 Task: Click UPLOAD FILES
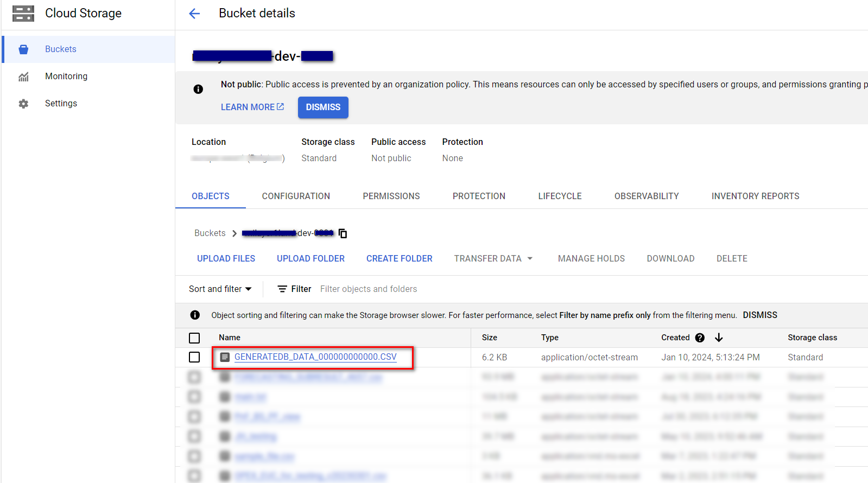(226, 259)
